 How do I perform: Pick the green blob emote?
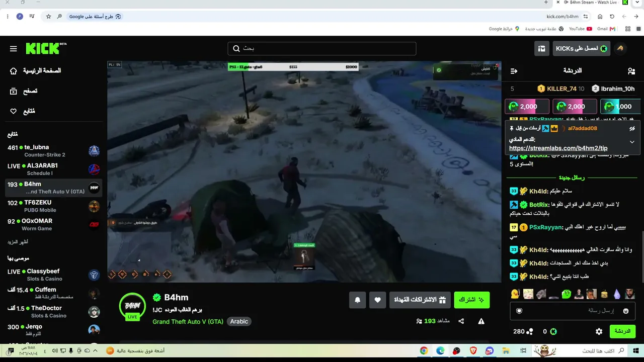pyautogui.click(x=567, y=294)
